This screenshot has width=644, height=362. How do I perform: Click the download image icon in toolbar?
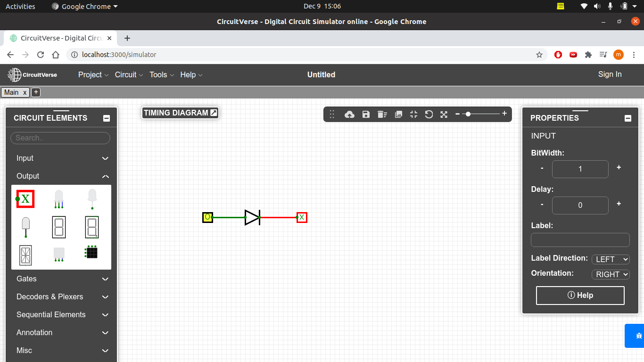coord(398,114)
